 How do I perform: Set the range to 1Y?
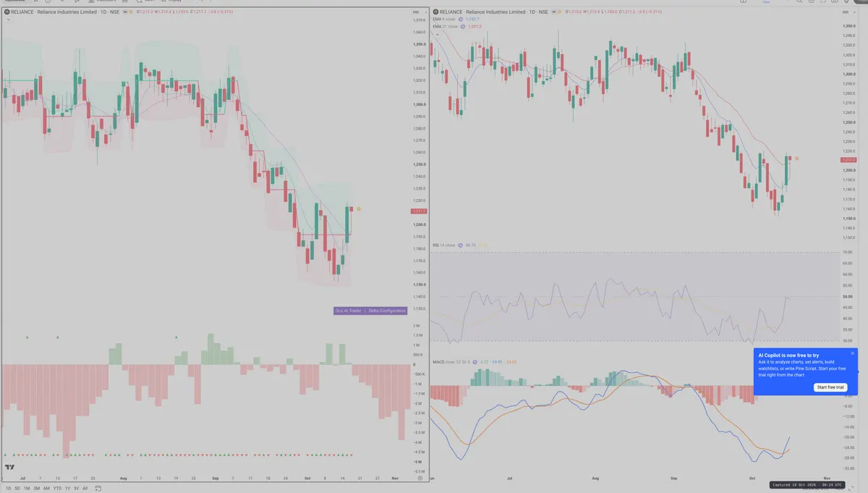coord(68,489)
